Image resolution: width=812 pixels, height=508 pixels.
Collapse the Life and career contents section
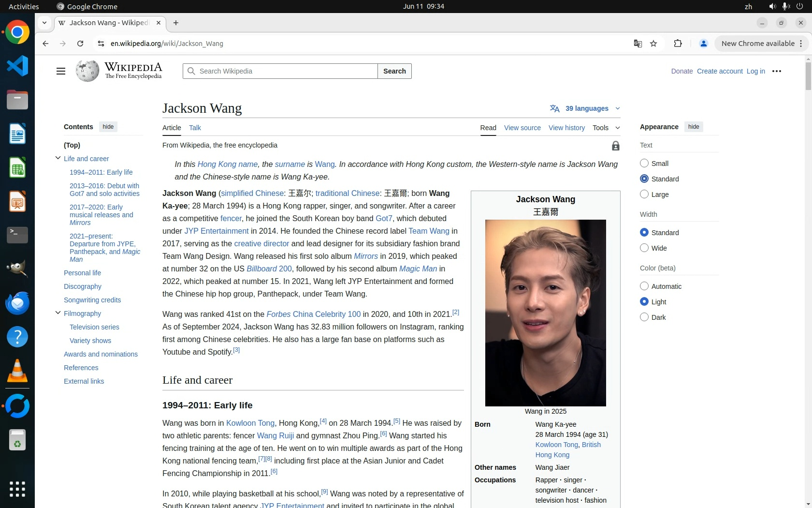click(58, 158)
